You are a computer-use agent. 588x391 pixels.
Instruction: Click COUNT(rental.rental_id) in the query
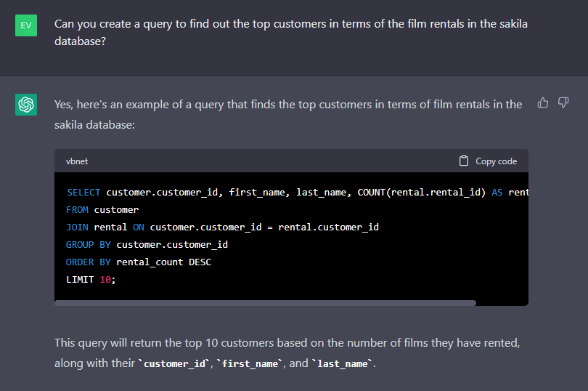(x=422, y=193)
